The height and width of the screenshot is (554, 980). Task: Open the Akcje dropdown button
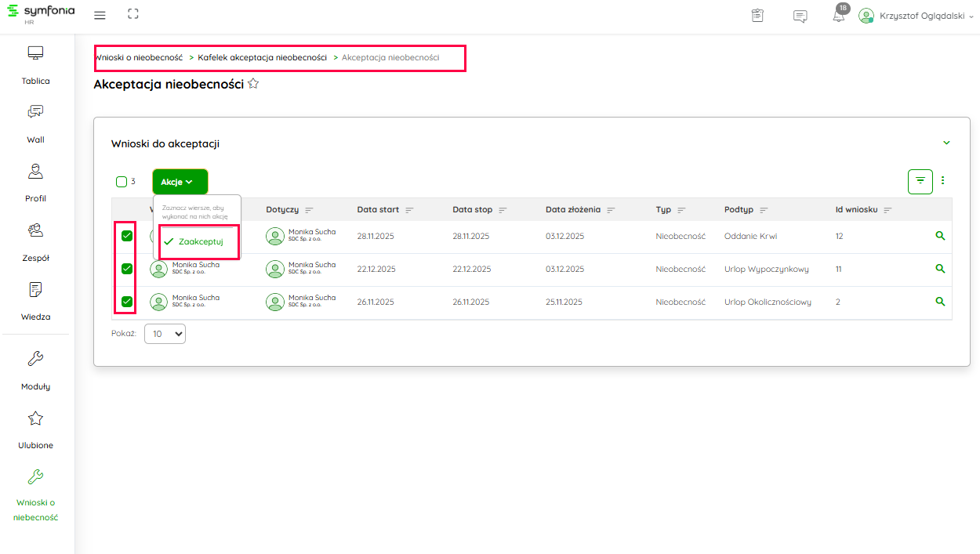point(180,182)
